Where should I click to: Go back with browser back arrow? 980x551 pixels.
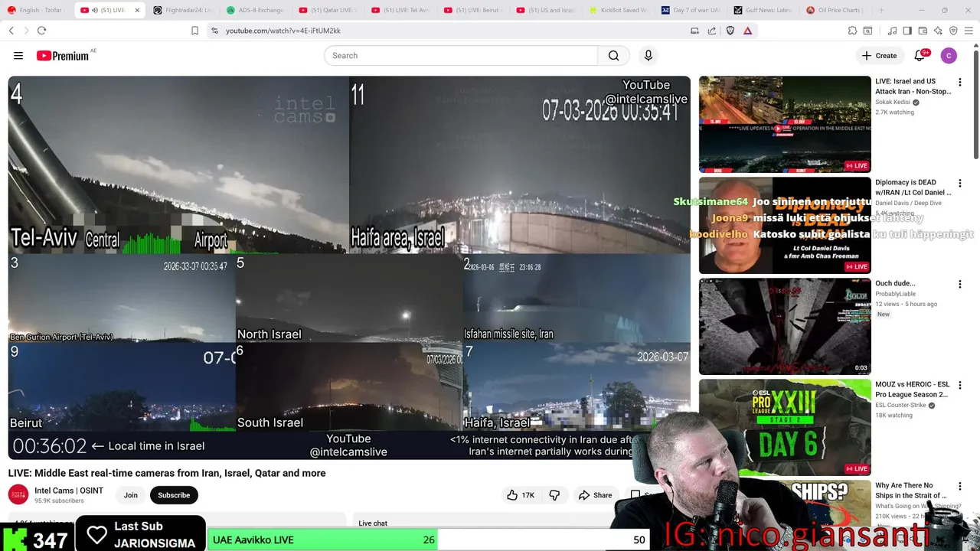click(11, 31)
